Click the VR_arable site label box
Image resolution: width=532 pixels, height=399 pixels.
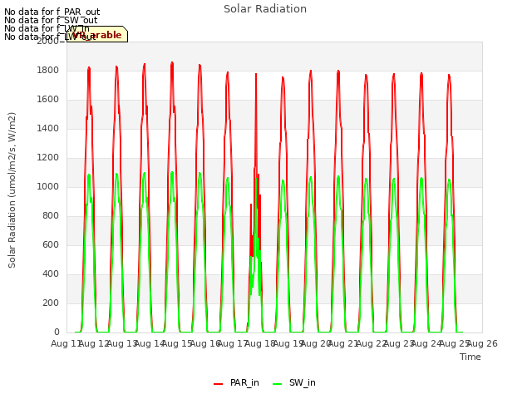(97, 34)
